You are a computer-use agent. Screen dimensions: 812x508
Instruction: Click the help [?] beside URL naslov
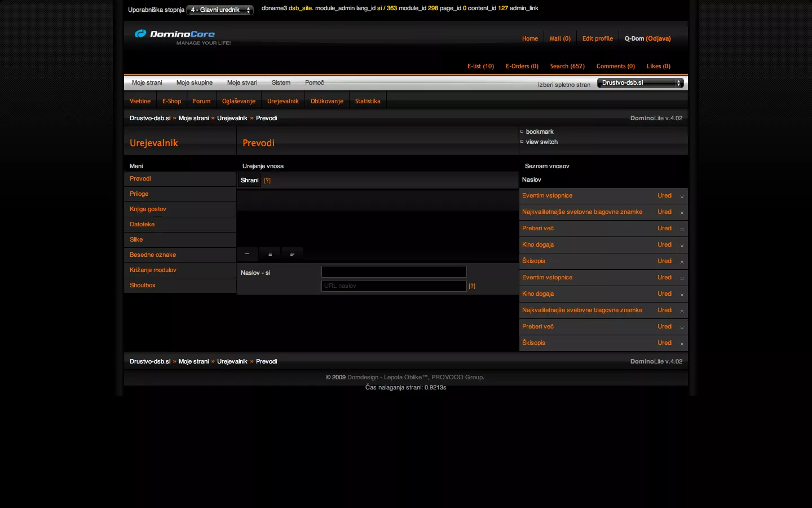[472, 286]
